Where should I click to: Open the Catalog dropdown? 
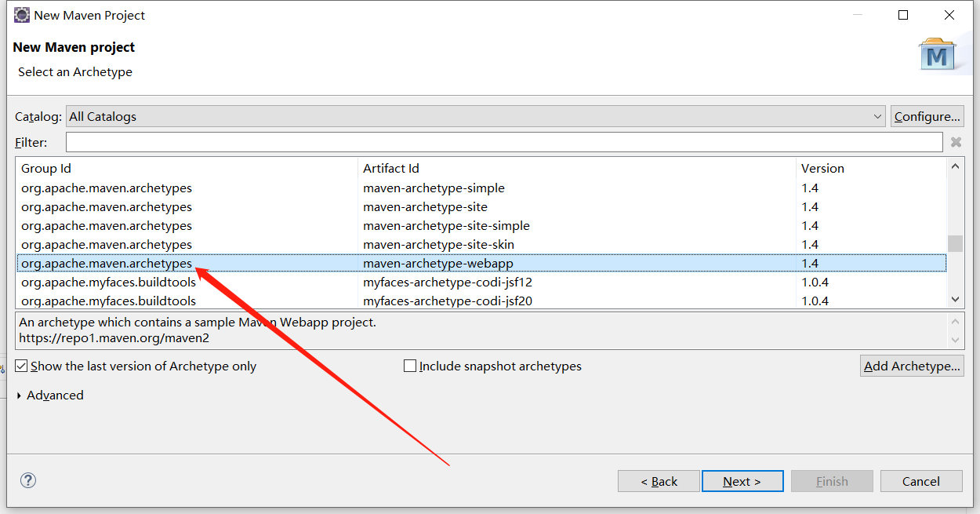(x=476, y=116)
